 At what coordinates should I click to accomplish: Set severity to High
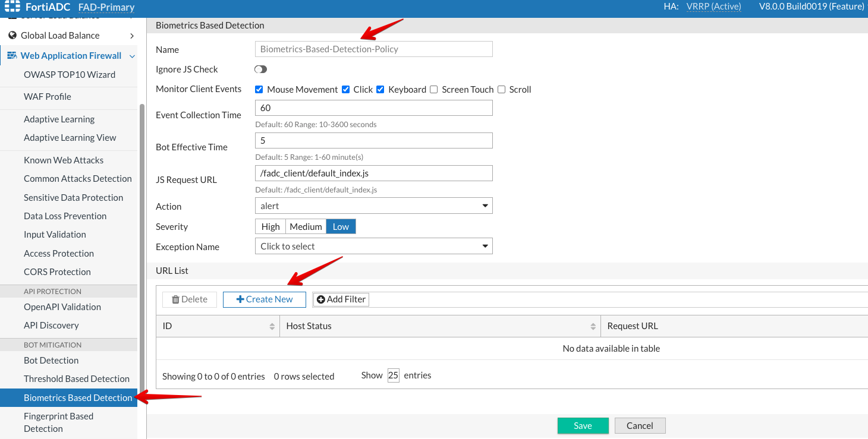270,226
